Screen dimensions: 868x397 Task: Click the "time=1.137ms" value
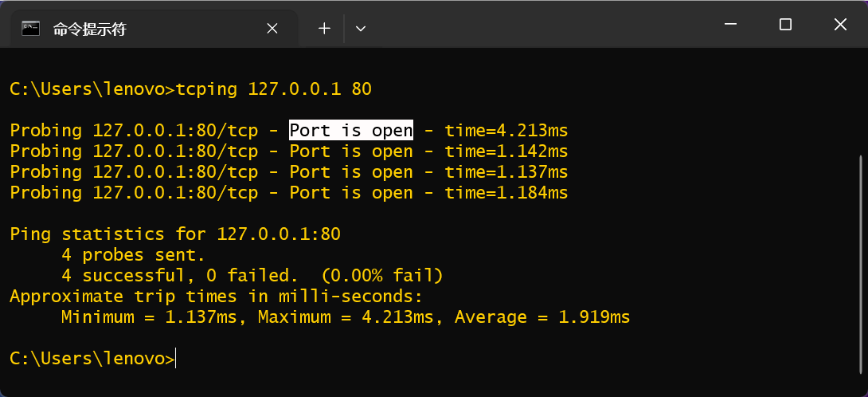point(506,172)
